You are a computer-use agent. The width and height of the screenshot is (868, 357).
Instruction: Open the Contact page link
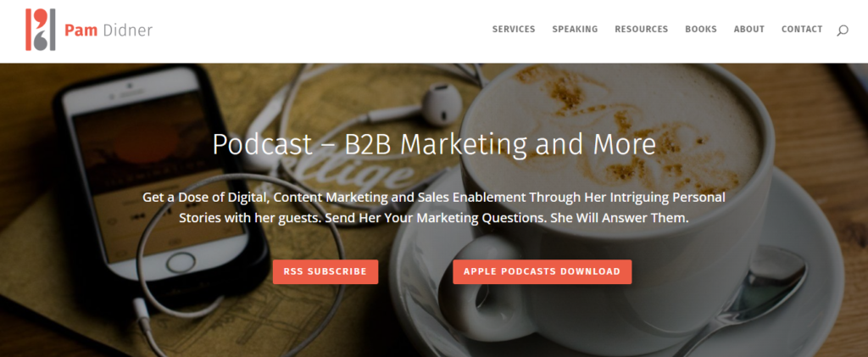point(802,30)
